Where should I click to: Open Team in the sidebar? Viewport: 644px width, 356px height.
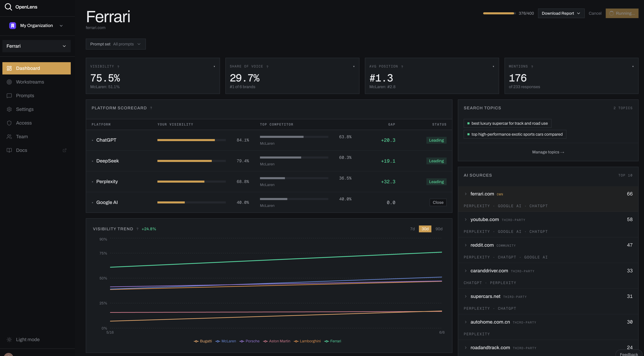tap(37, 137)
